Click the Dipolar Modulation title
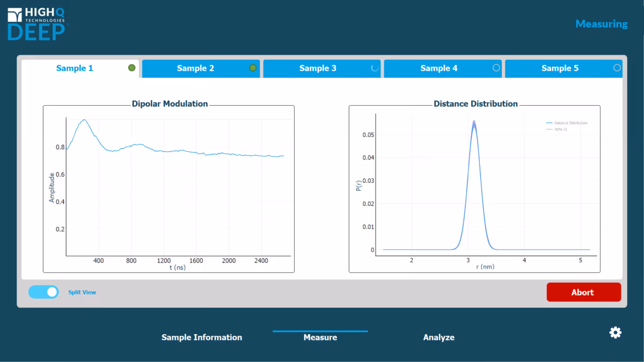 pos(170,104)
